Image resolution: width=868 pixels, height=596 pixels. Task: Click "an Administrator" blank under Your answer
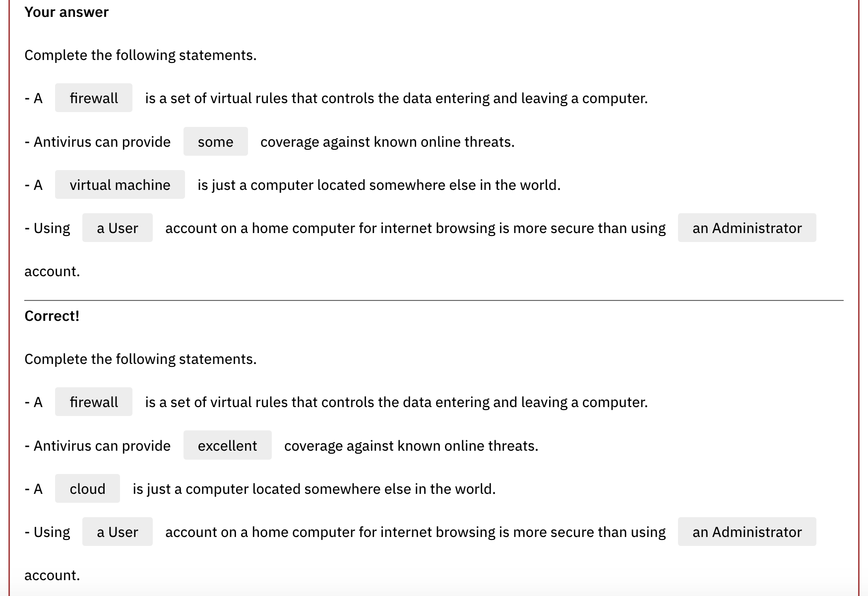pos(746,228)
